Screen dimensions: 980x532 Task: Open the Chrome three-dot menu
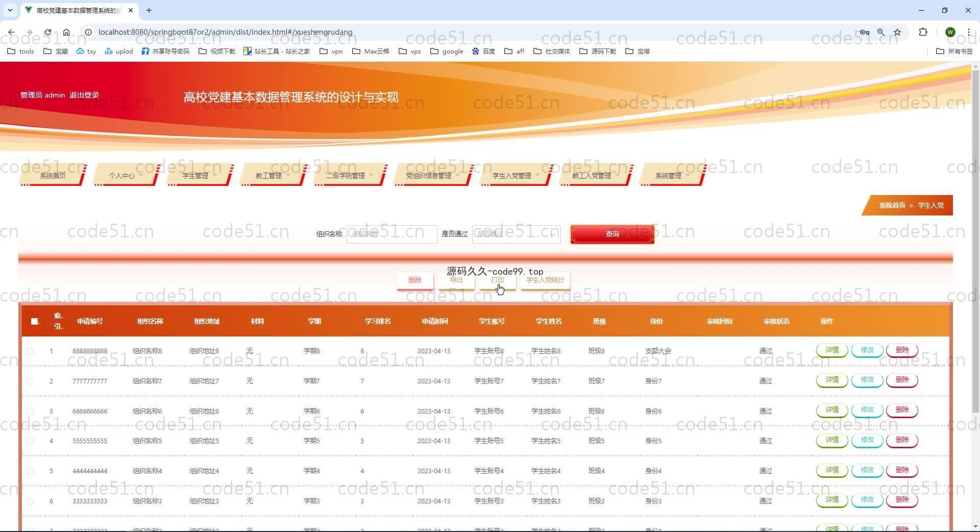pos(968,32)
